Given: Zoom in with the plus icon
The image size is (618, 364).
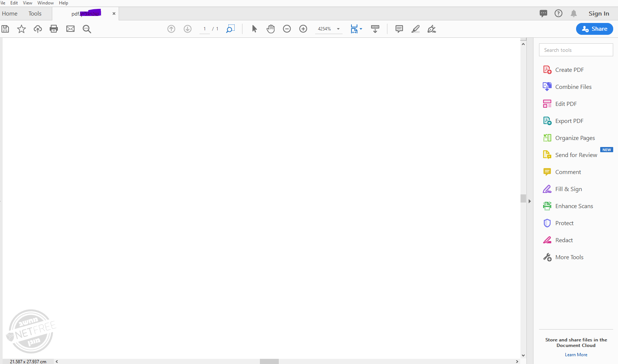Looking at the screenshot, I should [303, 29].
